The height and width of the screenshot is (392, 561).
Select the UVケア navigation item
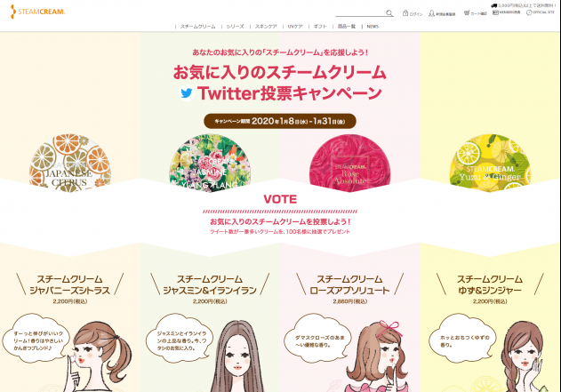pyautogui.click(x=295, y=27)
